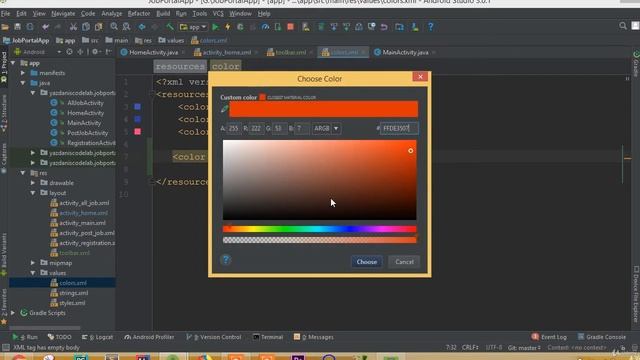Click Git: master in status bar

tap(524, 348)
